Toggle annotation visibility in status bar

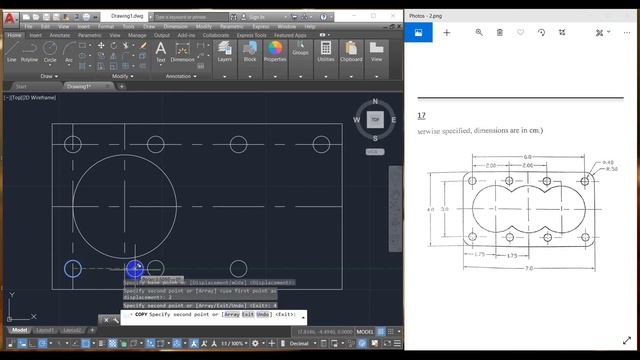click(194, 344)
